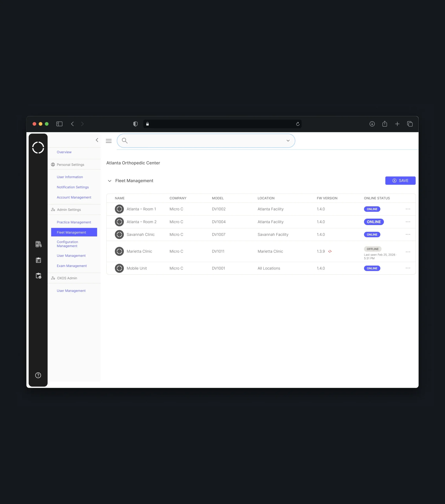Screen dimensions: 445x504
Task: Collapse the settings navigation panel chevron
Action: coord(97,140)
